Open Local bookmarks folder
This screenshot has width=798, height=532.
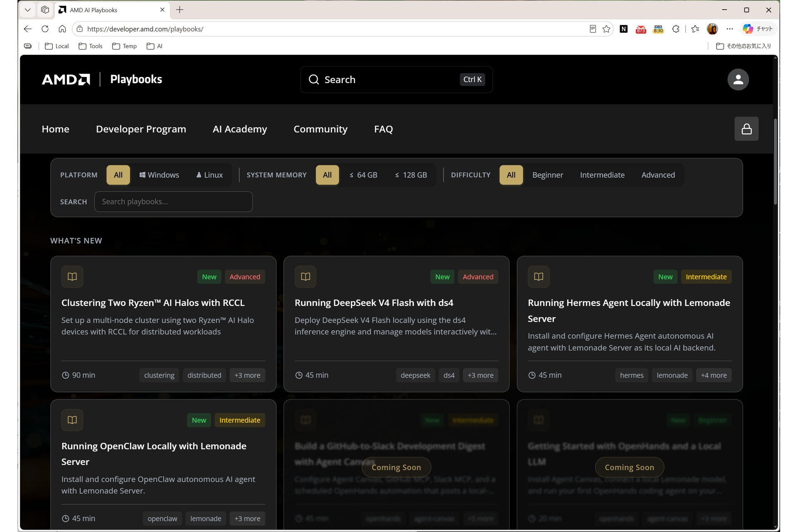click(57, 46)
